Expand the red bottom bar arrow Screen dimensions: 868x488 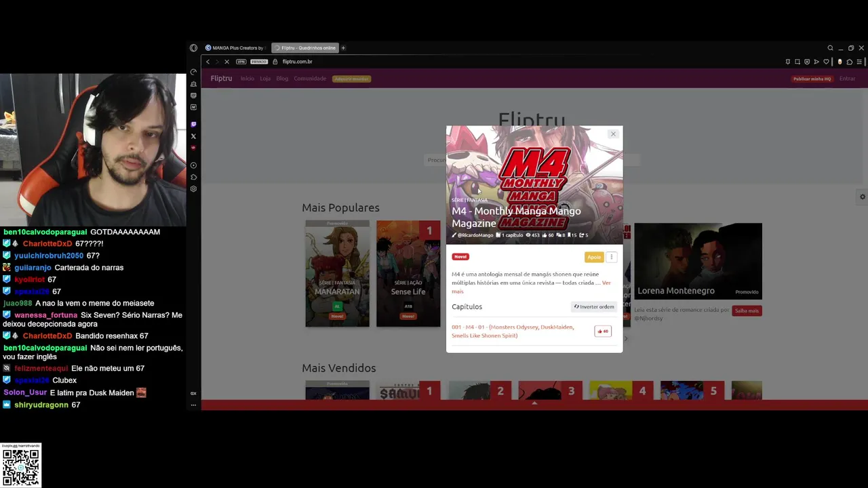[534, 403]
